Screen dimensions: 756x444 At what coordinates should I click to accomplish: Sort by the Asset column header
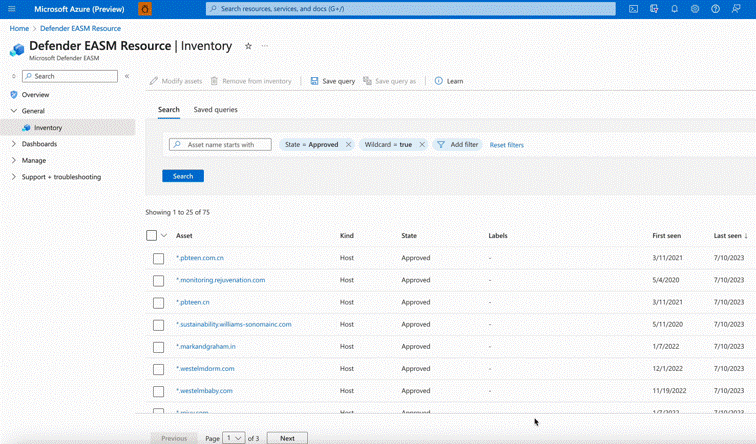[x=184, y=236]
